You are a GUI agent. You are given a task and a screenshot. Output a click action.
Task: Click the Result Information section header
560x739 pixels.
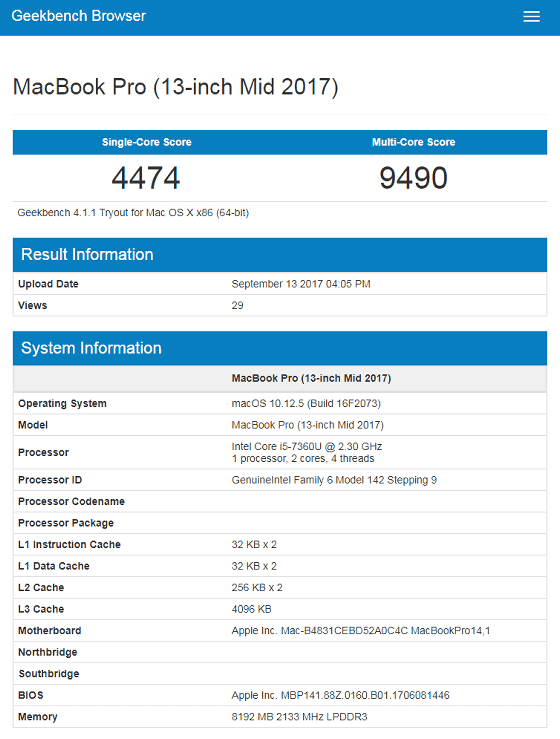[280, 255]
